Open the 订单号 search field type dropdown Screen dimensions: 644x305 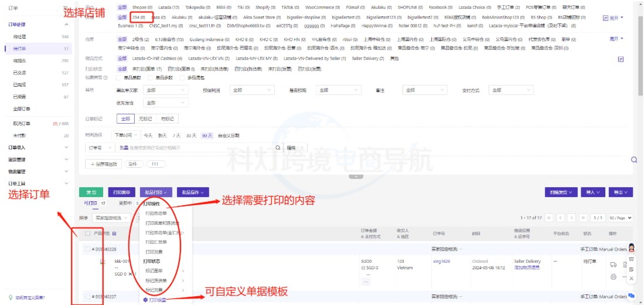click(x=100, y=148)
